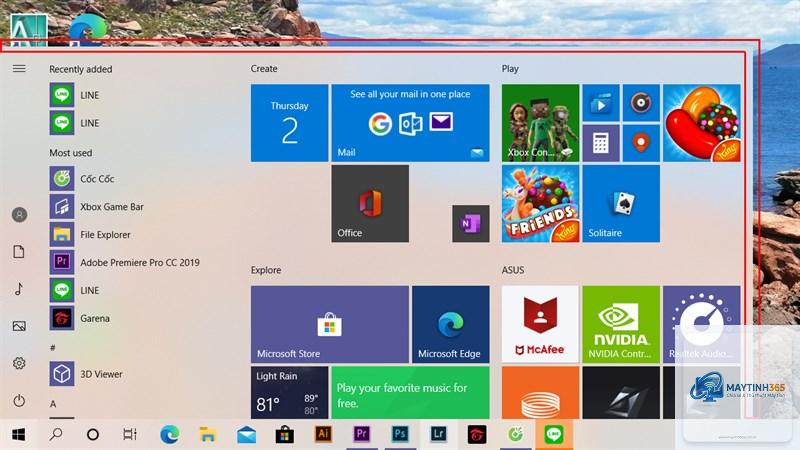Open the Play your favorite music tile
Image resolution: width=800 pixels, height=450 pixels.
pos(410,393)
